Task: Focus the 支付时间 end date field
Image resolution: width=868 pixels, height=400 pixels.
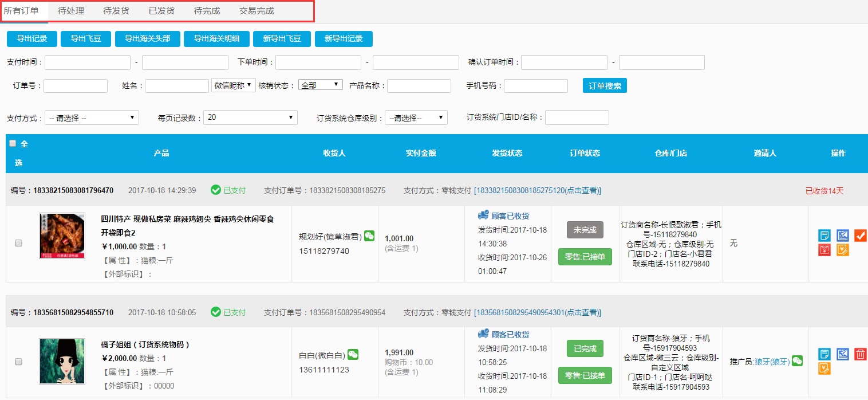Action: pos(185,62)
